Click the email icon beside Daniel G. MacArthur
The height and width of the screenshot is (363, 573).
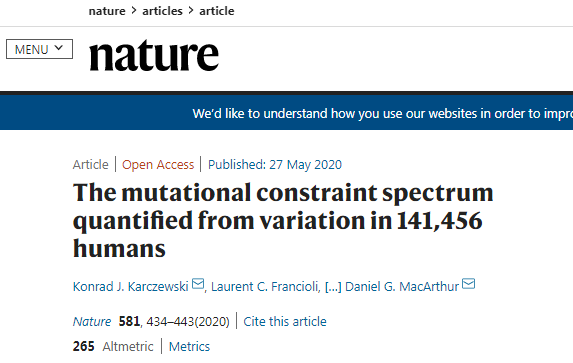pyautogui.click(x=468, y=284)
